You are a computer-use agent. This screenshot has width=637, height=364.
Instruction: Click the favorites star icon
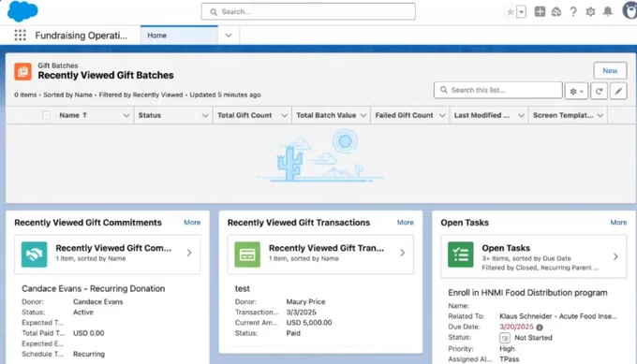tap(511, 12)
